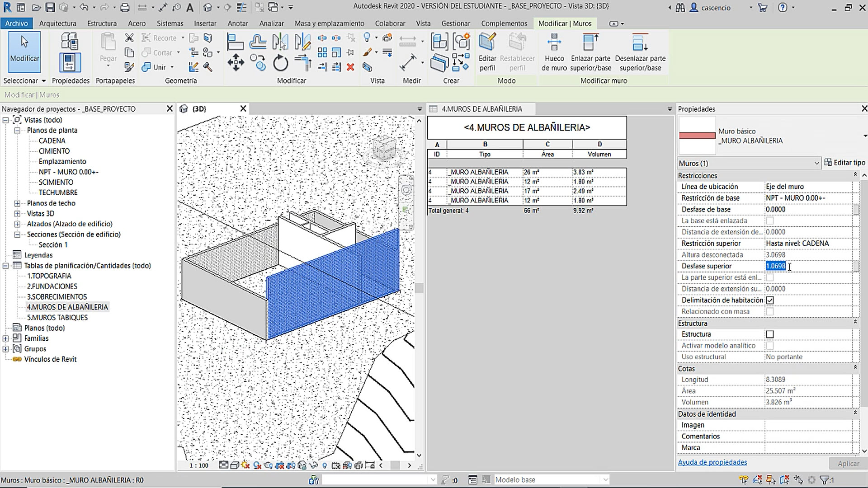Image resolution: width=868 pixels, height=488 pixels.
Task: Open Ayuda de propiedades link
Action: tap(712, 462)
